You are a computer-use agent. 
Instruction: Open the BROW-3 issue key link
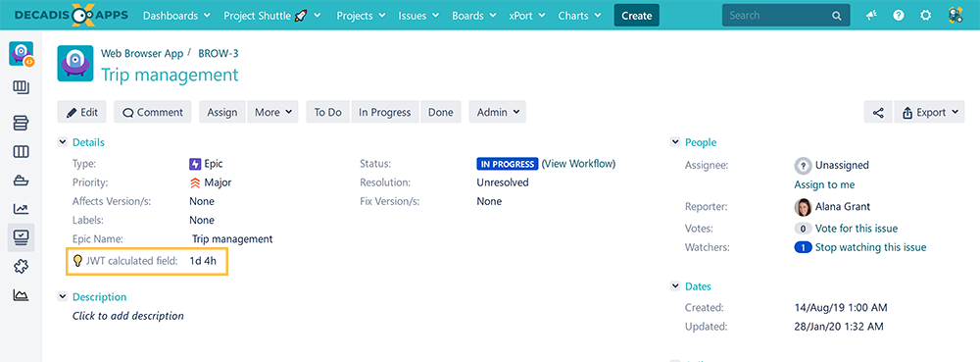click(219, 53)
